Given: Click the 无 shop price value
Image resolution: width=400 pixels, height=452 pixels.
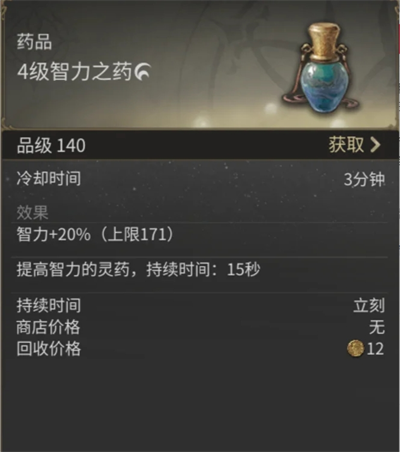Looking at the screenshot, I should pos(377,327).
